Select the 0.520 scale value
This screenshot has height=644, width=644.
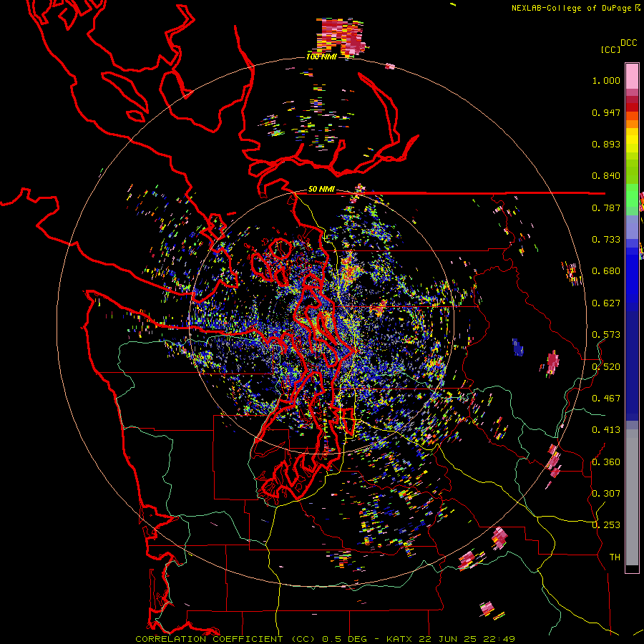pyautogui.click(x=606, y=367)
